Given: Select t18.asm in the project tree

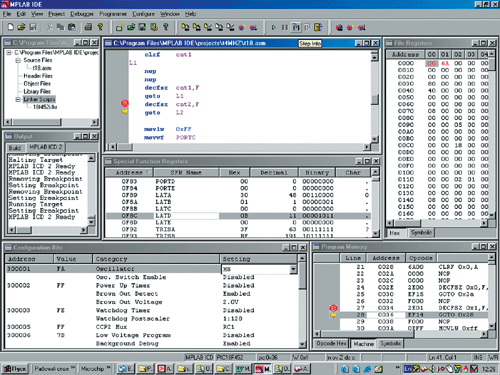Looking at the screenshot, I should click(42, 68).
